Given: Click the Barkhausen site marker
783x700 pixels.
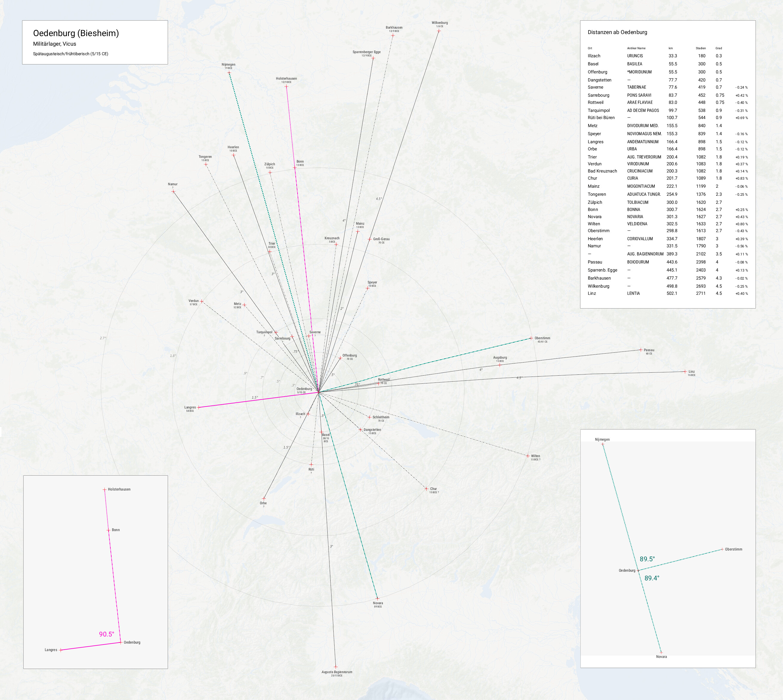Looking at the screenshot, I should pyautogui.click(x=393, y=36).
